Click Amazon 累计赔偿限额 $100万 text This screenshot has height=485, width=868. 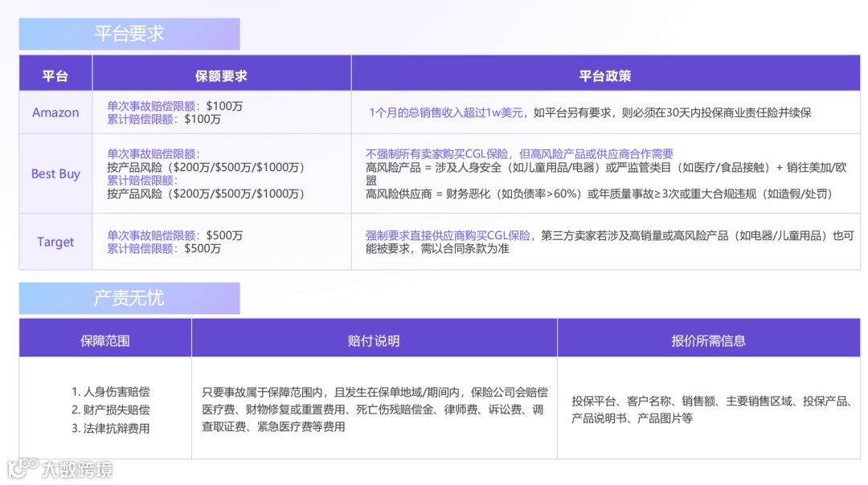[164, 119]
